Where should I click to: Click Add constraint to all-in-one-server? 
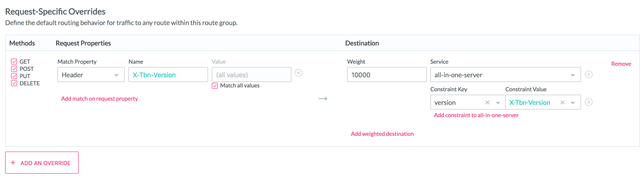coord(476,115)
